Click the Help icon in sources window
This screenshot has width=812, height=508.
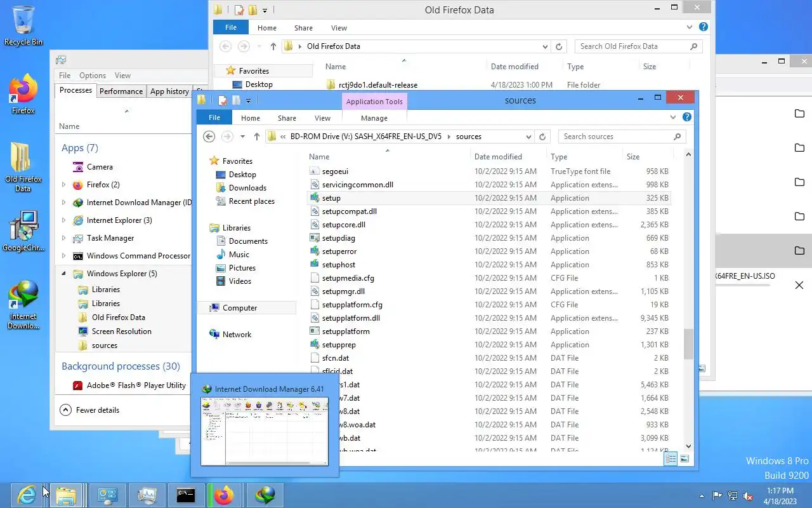click(686, 117)
